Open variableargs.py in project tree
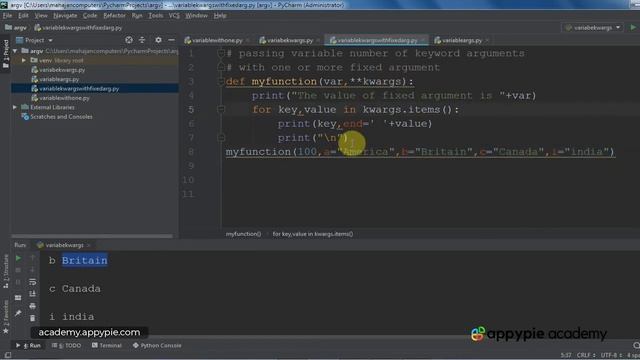This screenshot has width=640, height=360. (59, 79)
